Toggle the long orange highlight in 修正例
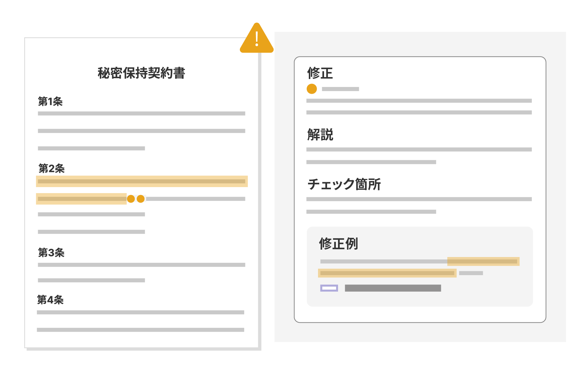The width and height of the screenshot is (588, 392). pyautogui.click(x=387, y=273)
